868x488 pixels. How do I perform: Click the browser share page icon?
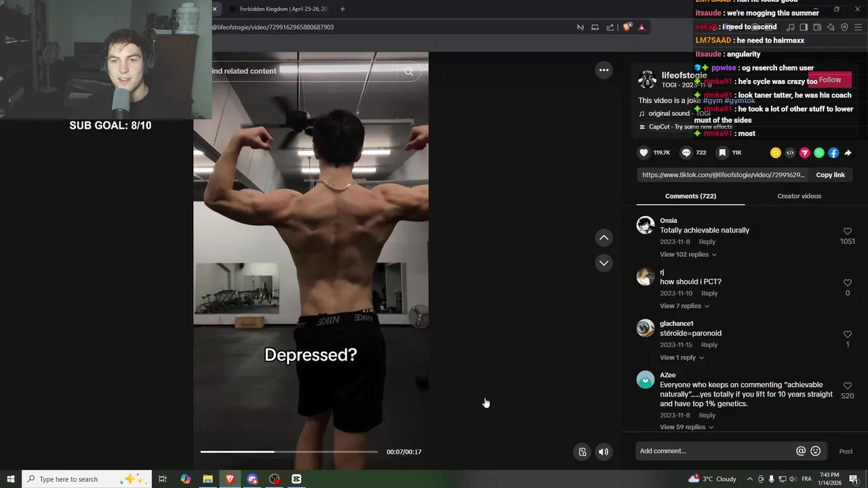[610, 27]
